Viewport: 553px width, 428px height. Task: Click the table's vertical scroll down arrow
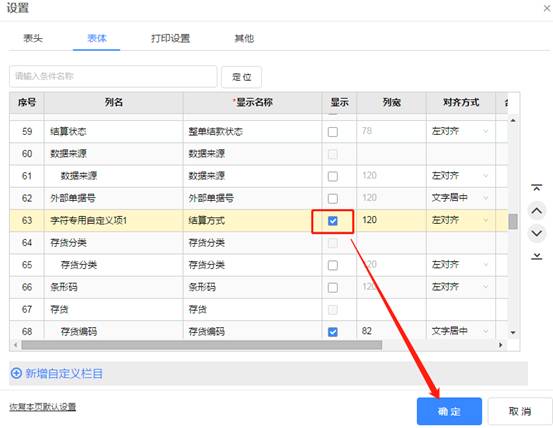513,332
